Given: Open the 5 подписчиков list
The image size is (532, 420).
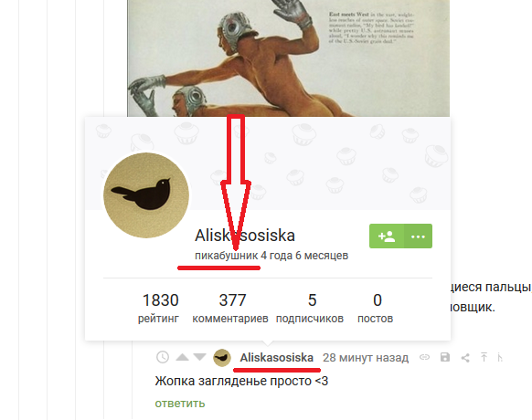Looking at the screenshot, I should 310,308.
